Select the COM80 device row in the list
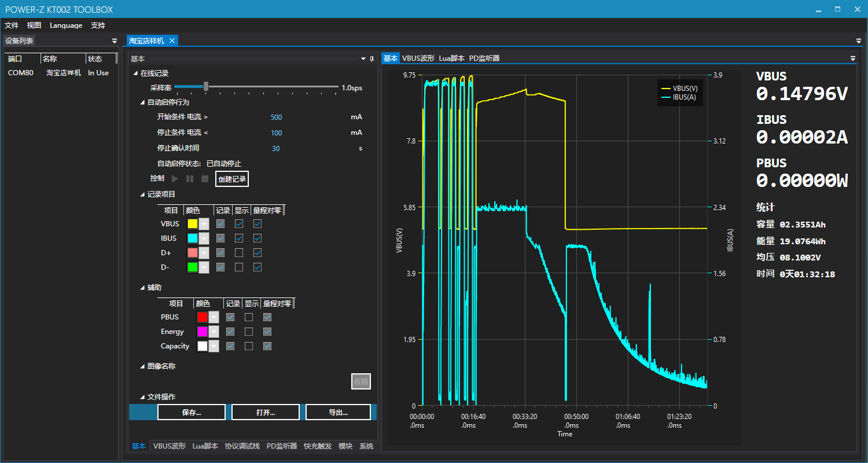Viewport: 868px width, 463px height. (x=58, y=73)
